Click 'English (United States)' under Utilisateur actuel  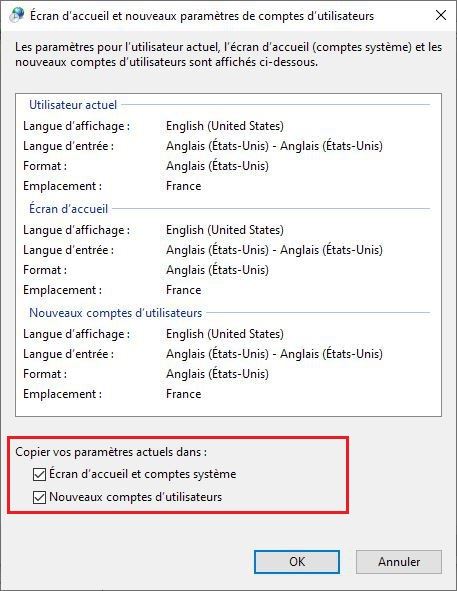(x=225, y=126)
